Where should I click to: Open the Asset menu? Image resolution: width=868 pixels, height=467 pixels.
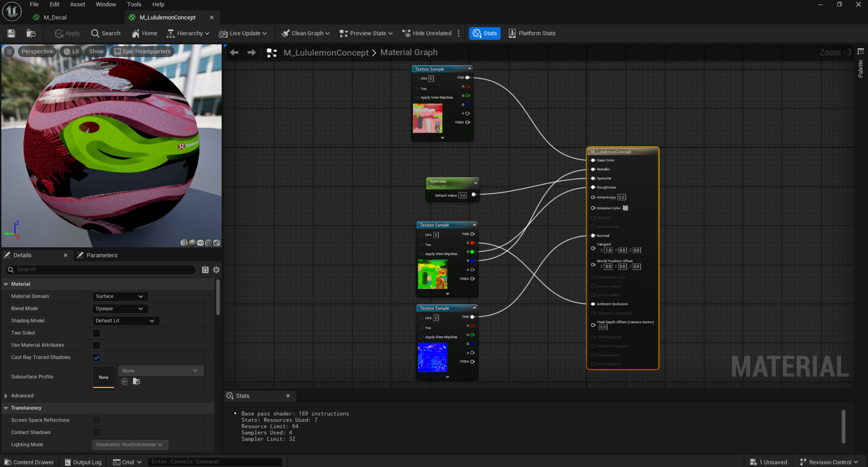[x=78, y=4]
